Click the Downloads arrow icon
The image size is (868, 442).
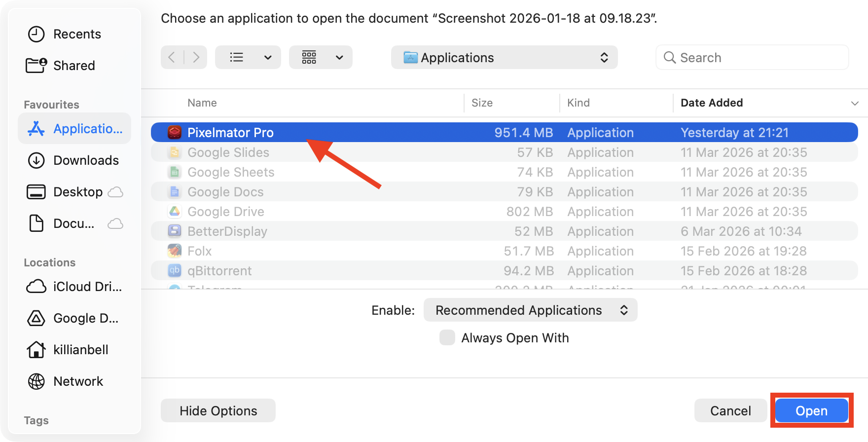click(x=36, y=160)
